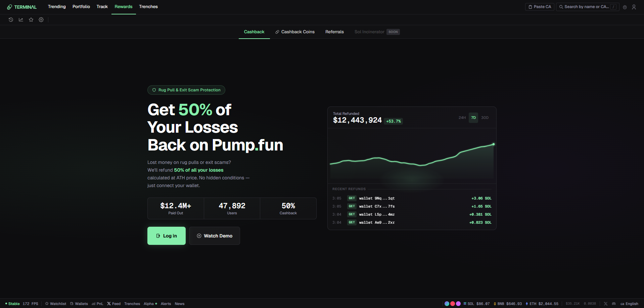
Task: Select the 7D chart range
Action: pos(473,118)
